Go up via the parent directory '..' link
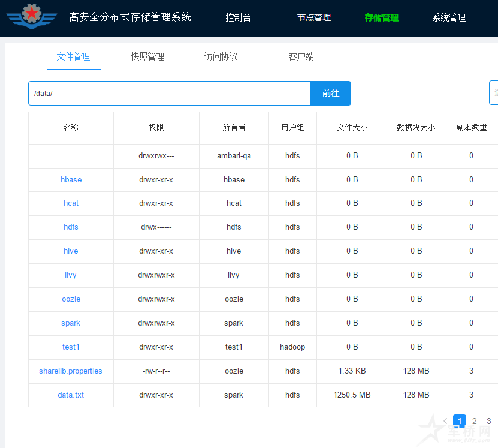 [71, 156]
